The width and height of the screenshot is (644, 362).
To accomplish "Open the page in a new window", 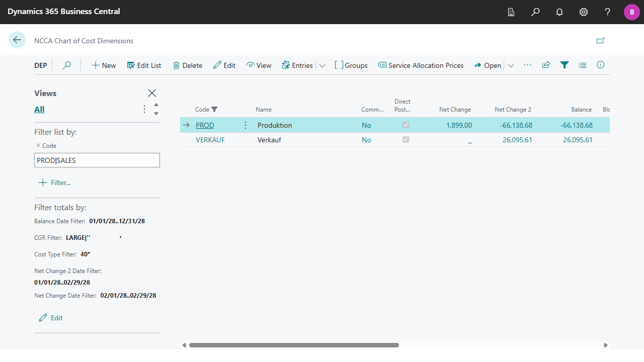I will pos(600,41).
